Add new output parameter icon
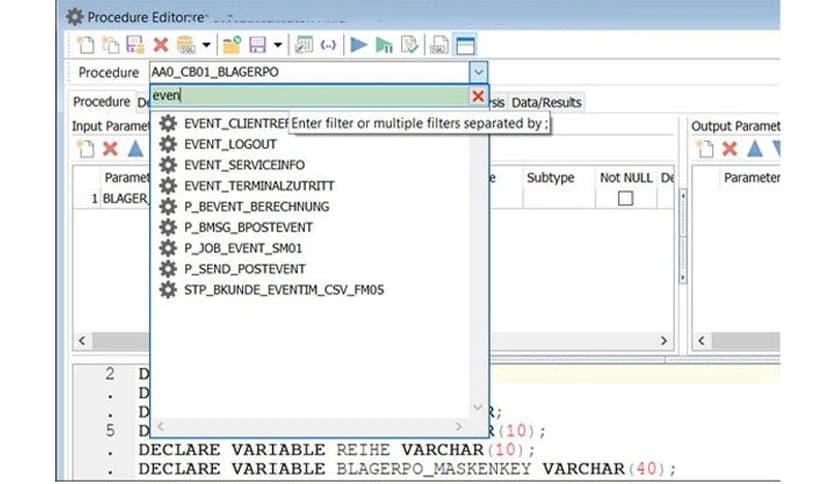The width and height of the screenshot is (836, 484). pyautogui.click(x=705, y=149)
